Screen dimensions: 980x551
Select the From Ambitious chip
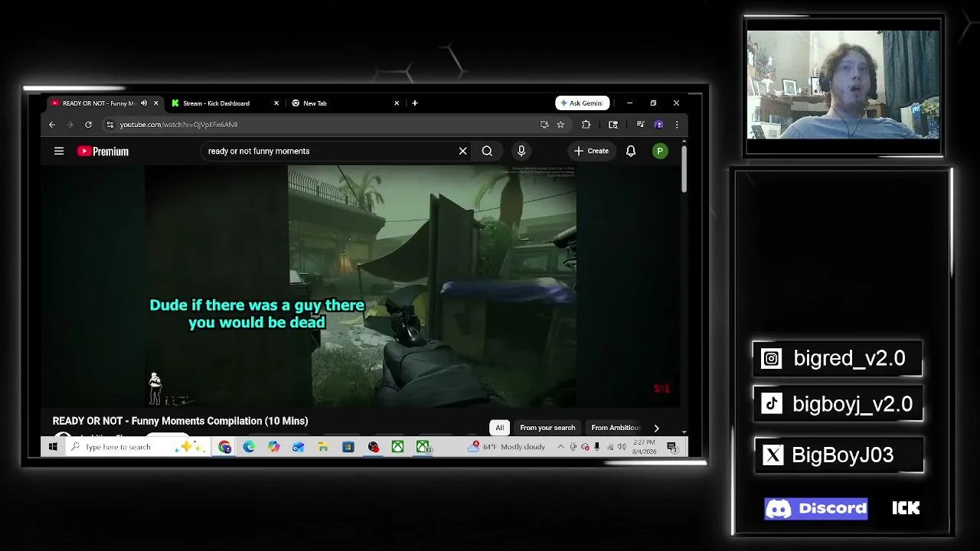616,428
